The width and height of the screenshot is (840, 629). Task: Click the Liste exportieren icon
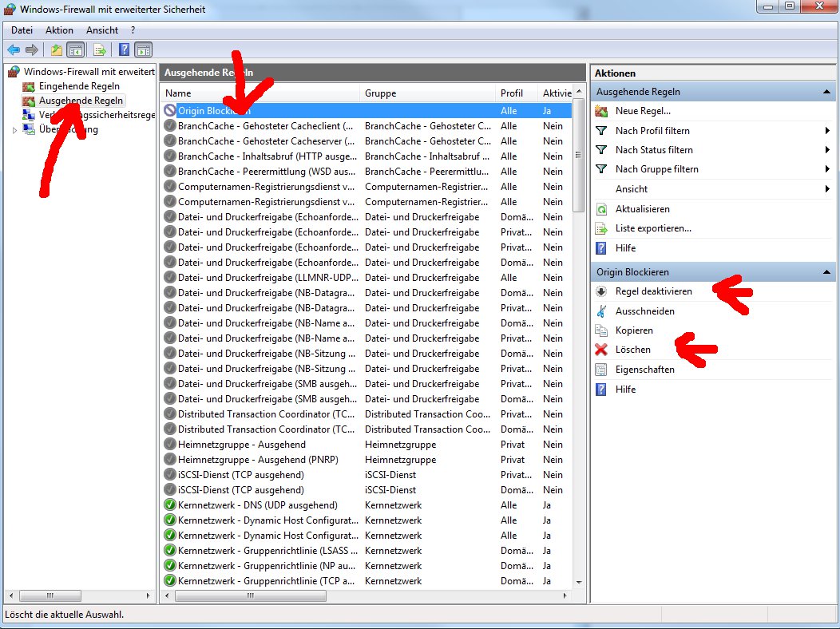(601, 228)
